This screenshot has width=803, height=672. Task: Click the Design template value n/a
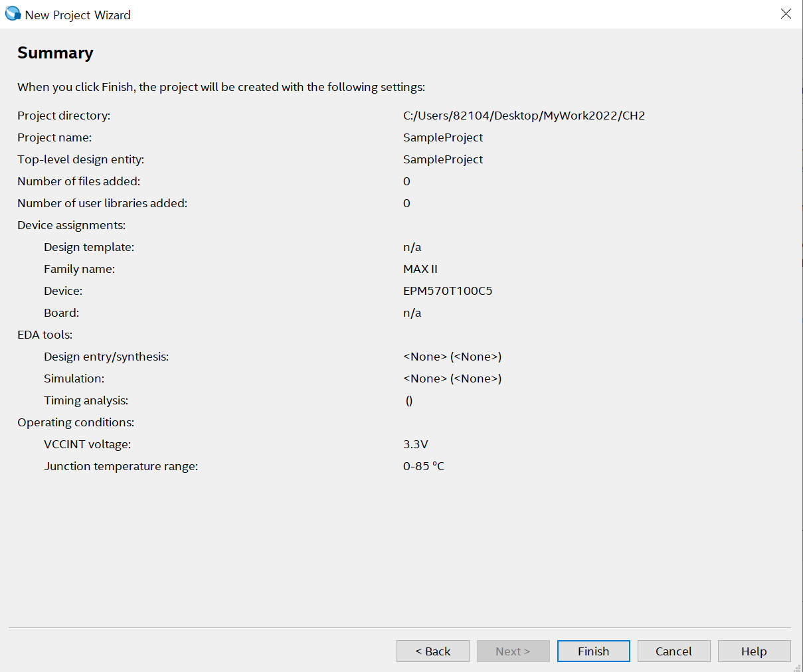pos(412,247)
